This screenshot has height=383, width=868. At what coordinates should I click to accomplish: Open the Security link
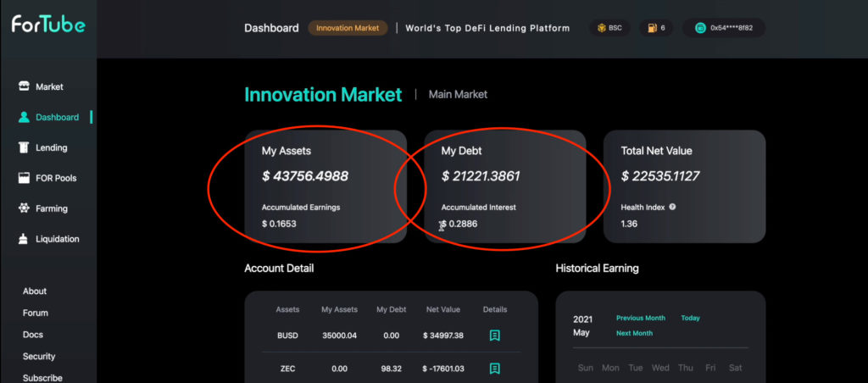coord(39,357)
